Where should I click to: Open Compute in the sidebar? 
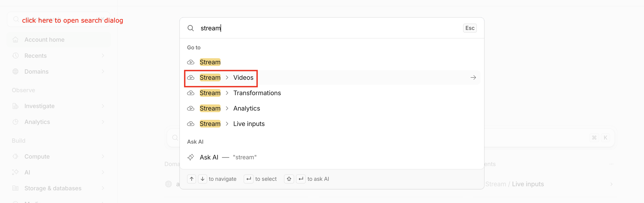[x=59, y=157]
